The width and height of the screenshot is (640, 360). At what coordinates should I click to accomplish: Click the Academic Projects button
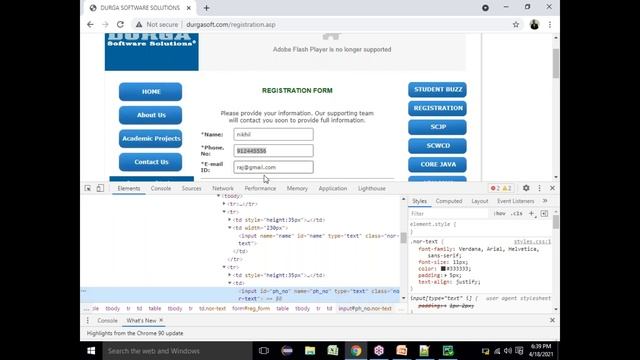click(151, 138)
